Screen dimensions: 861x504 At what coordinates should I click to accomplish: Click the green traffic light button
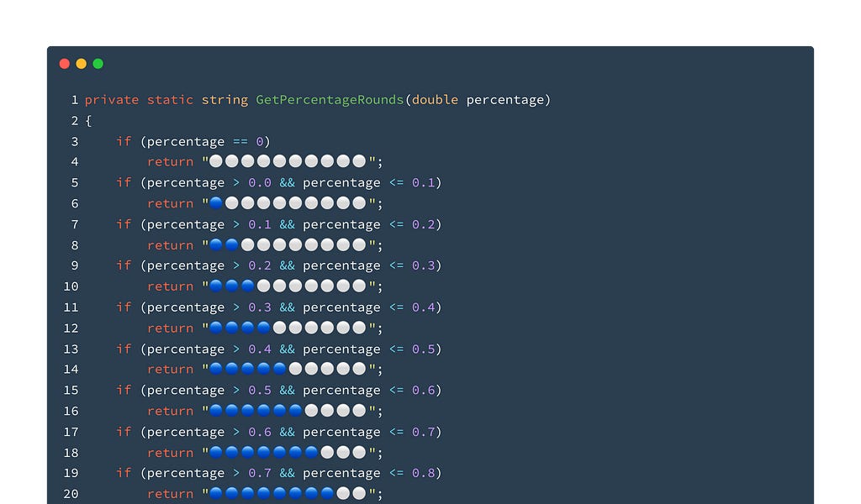[x=98, y=63]
